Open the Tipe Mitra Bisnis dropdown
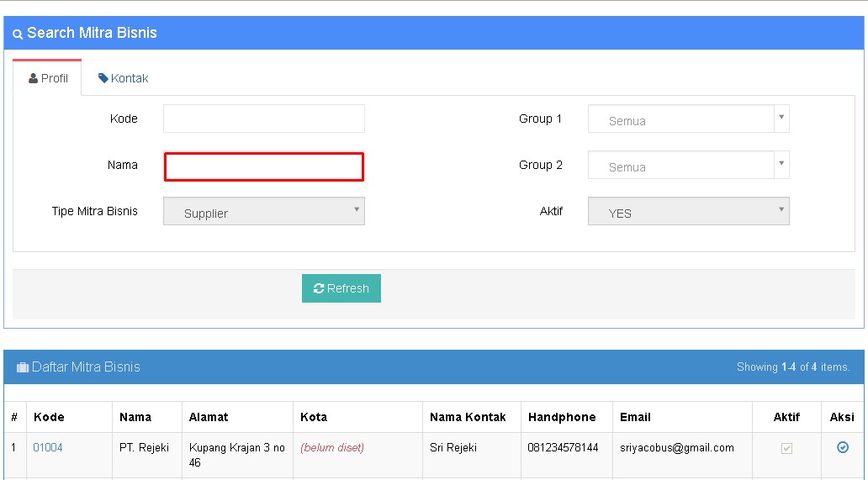The image size is (868, 480). pos(263,212)
